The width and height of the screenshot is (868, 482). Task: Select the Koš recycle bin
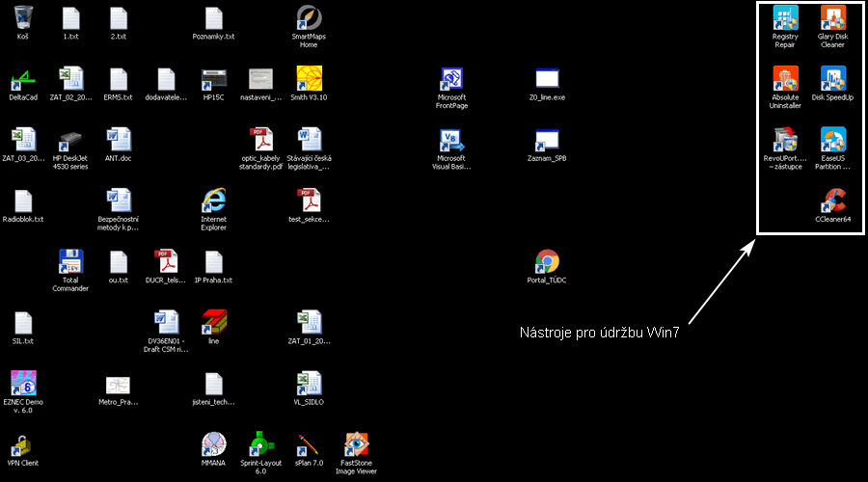click(23, 18)
